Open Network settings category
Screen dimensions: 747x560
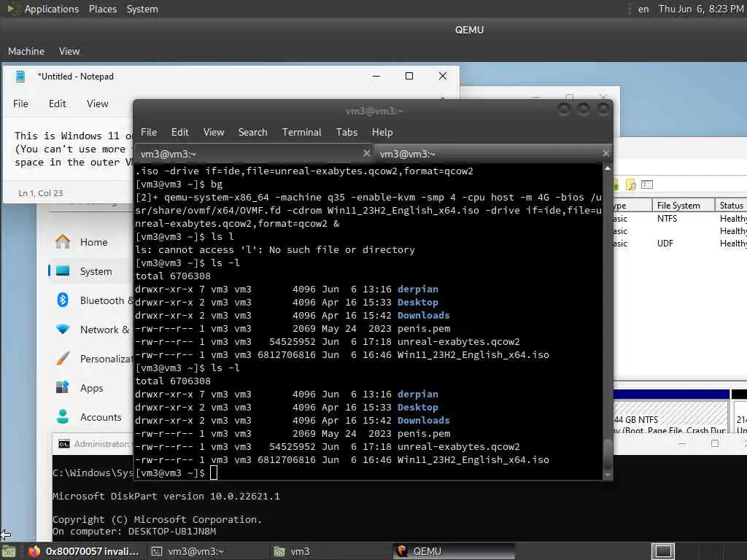click(90, 330)
